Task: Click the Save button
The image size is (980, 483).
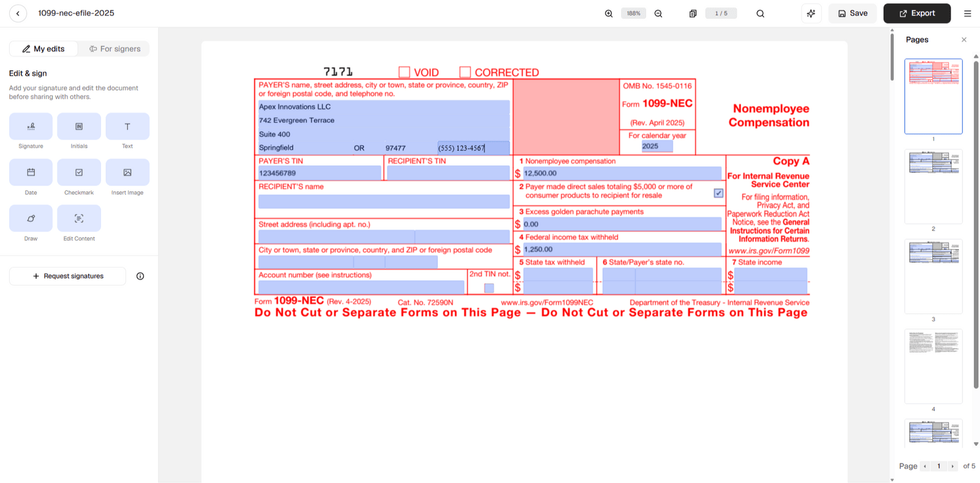Action: point(853,13)
